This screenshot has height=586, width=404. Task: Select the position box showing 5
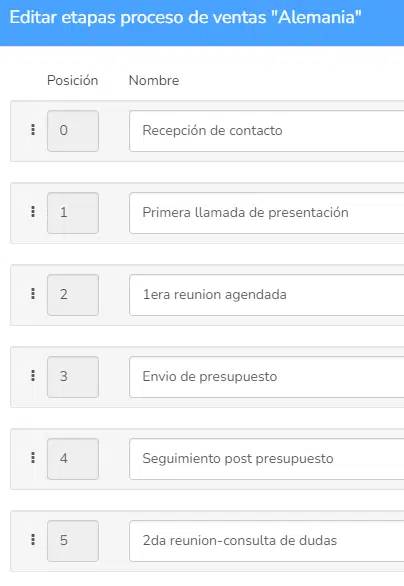[x=73, y=541]
